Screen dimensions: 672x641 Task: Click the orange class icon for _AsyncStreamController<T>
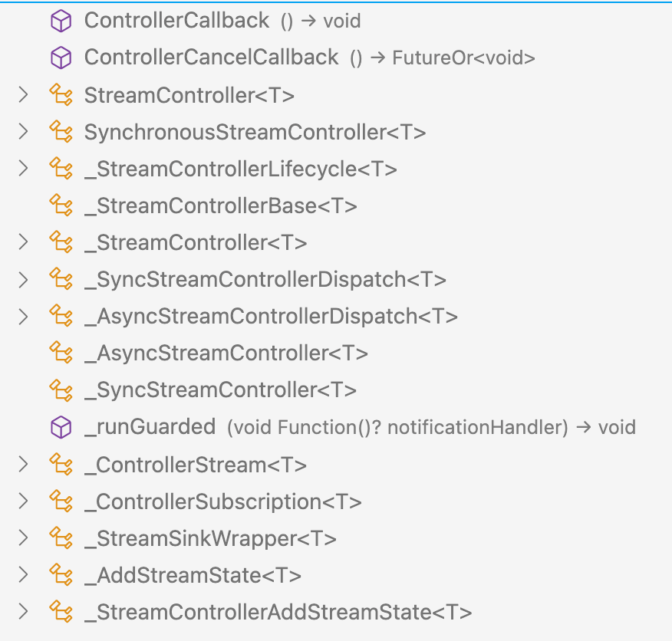click(x=61, y=353)
